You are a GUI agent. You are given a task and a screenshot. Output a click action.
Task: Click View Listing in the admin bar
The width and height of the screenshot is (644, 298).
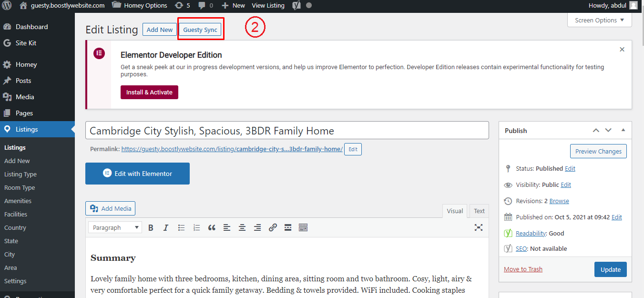[268, 6]
